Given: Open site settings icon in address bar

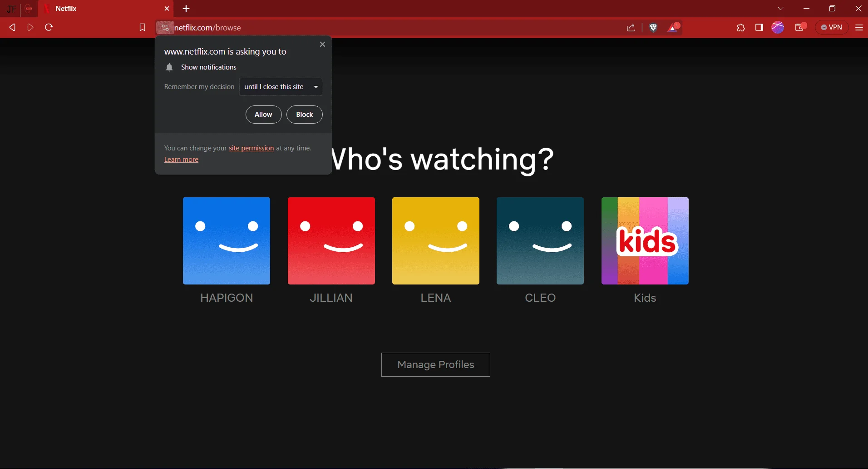Looking at the screenshot, I should tap(165, 28).
